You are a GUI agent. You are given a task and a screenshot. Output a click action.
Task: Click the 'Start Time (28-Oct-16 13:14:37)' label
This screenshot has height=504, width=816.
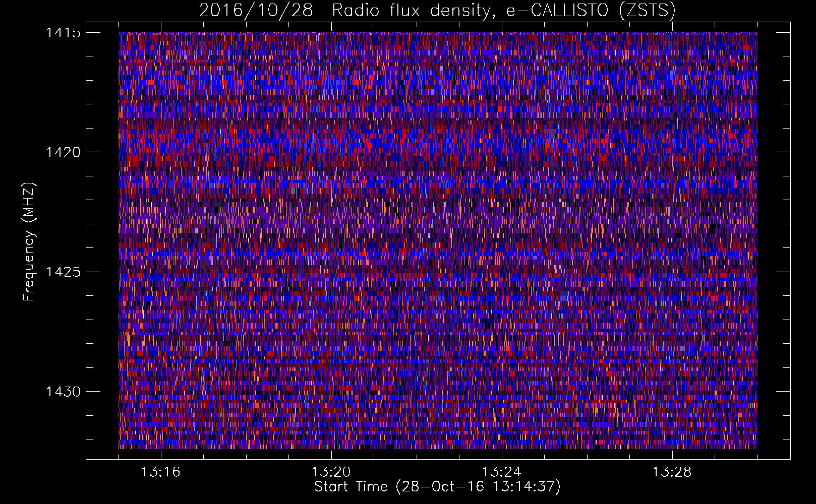pos(437,487)
